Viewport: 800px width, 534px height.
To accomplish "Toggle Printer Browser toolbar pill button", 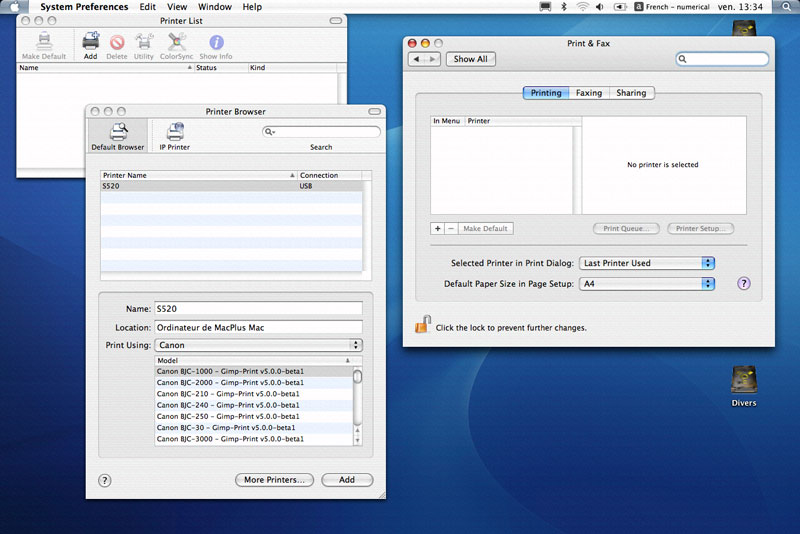I will point(374,111).
